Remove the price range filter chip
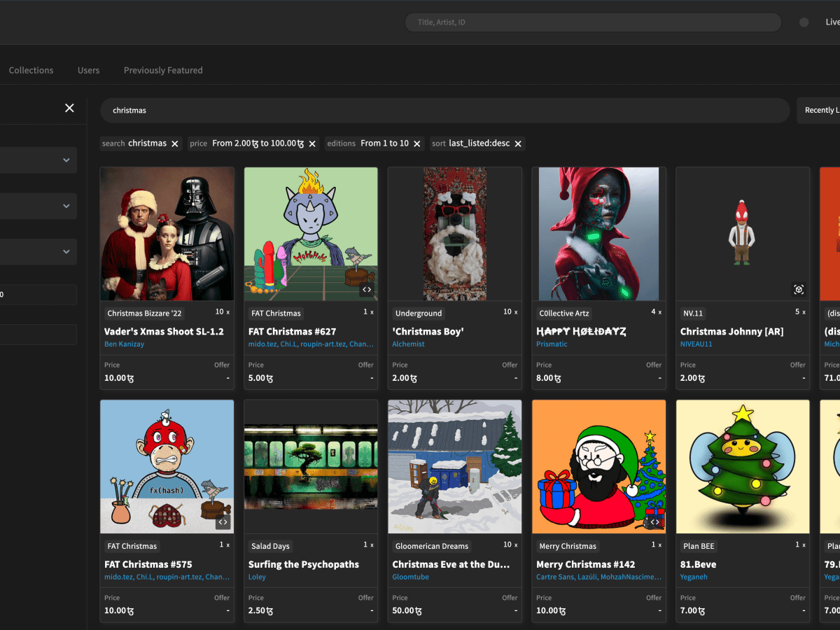Image resolution: width=840 pixels, height=630 pixels. coord(312,143)
